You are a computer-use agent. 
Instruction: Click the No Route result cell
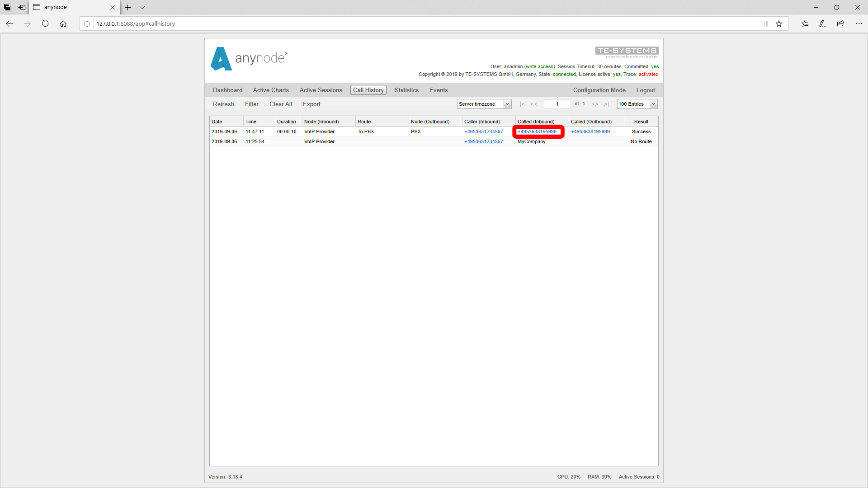click(x=641, y=141)
